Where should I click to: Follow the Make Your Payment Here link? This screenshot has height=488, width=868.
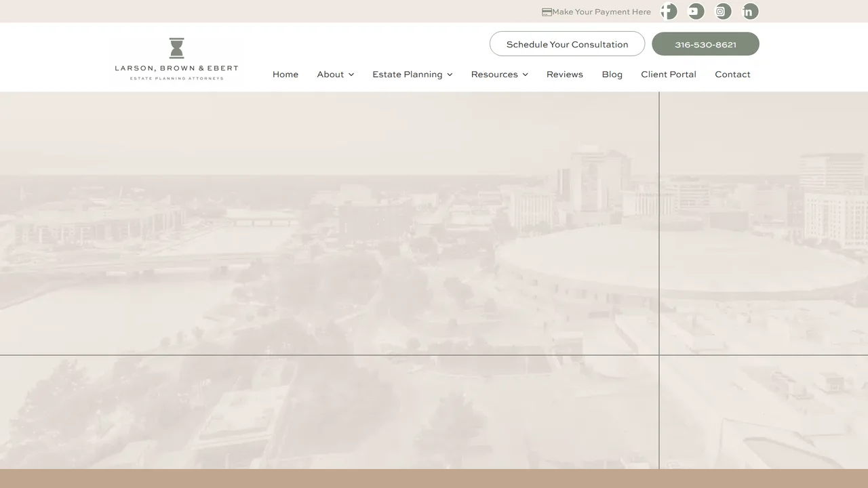(601, 12)
